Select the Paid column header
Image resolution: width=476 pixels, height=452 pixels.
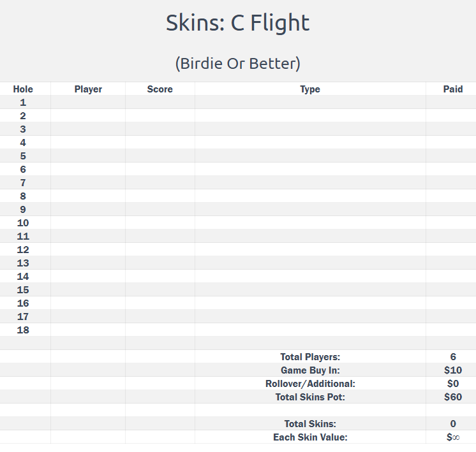point(453,89)
